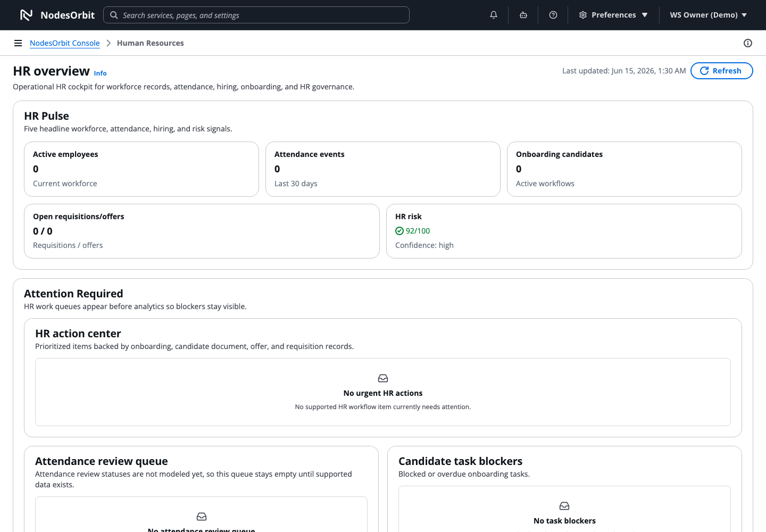
Task: Click the No urgent HR actions message
Action: (383, 393)
